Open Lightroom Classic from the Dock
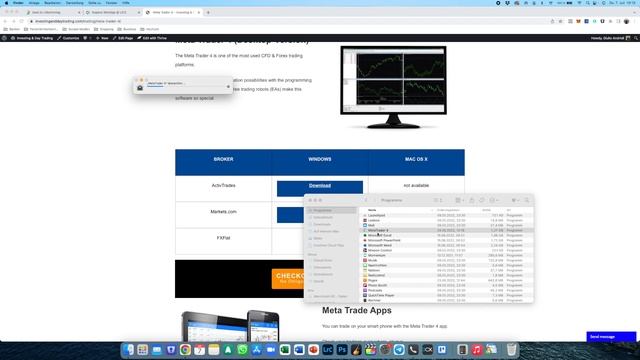The image size is (640, 360). click(328, 350)
